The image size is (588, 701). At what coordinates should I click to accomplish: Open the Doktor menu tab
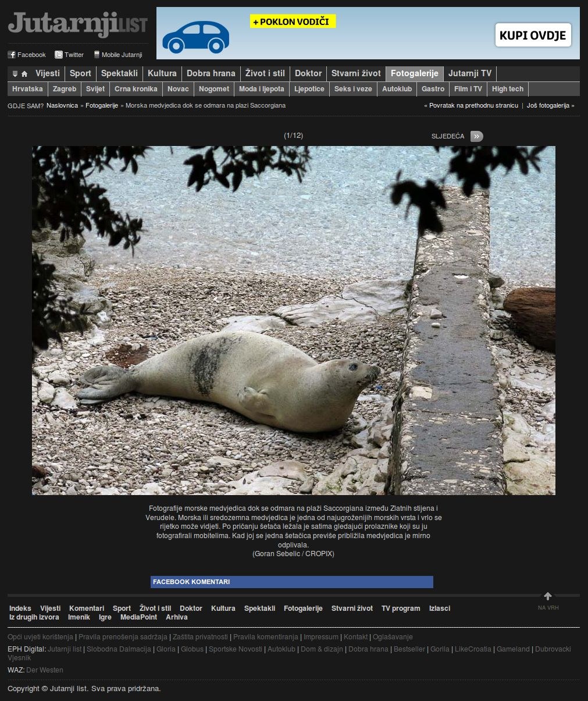(308, 73)
